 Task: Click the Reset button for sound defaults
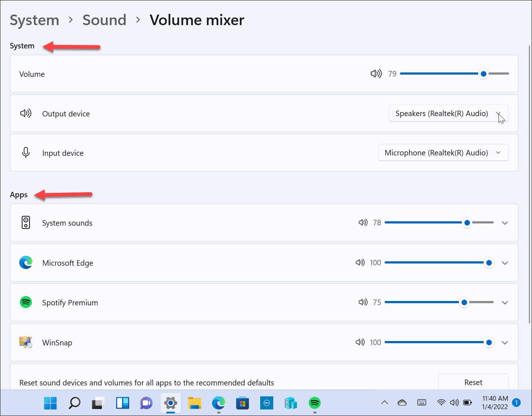[473, 382]
